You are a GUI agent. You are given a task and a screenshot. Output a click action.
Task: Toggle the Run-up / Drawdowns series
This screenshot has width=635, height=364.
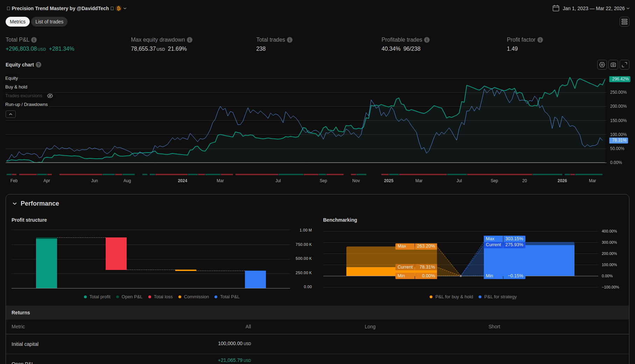pos(26,105)
